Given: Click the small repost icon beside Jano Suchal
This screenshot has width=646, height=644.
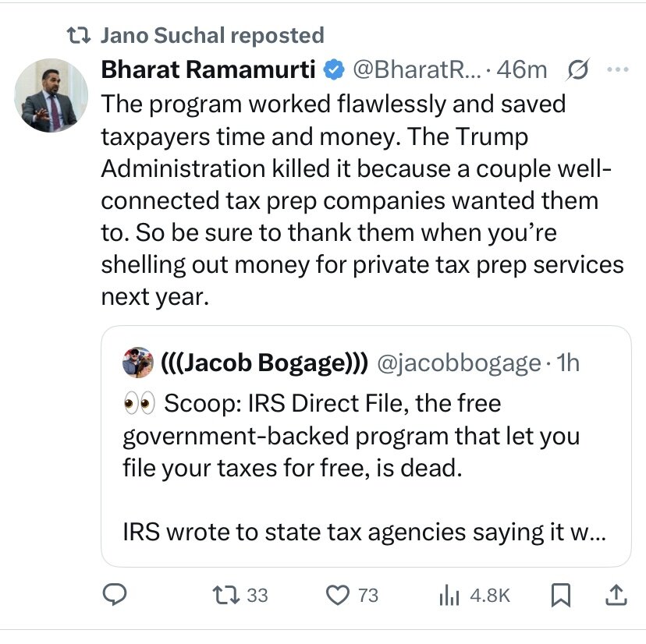Looking at the screenshot, I should [80, 35].
